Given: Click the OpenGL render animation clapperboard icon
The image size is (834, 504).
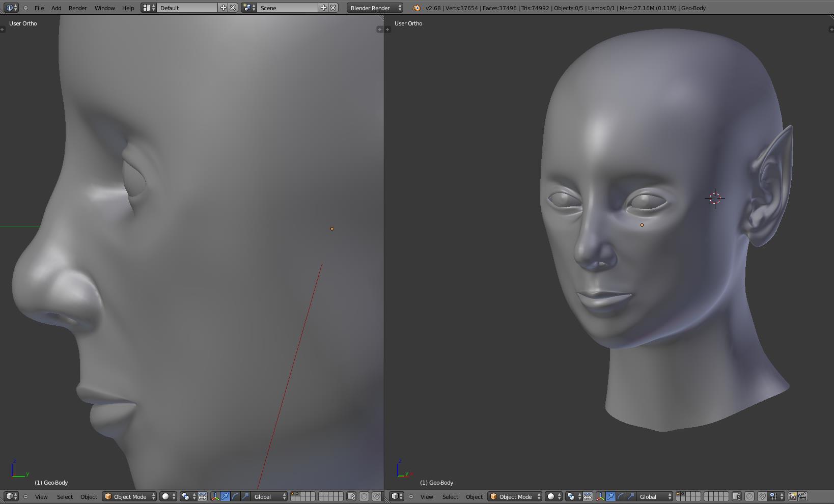Looking at the screenshot, I should (x=803, y=496).
